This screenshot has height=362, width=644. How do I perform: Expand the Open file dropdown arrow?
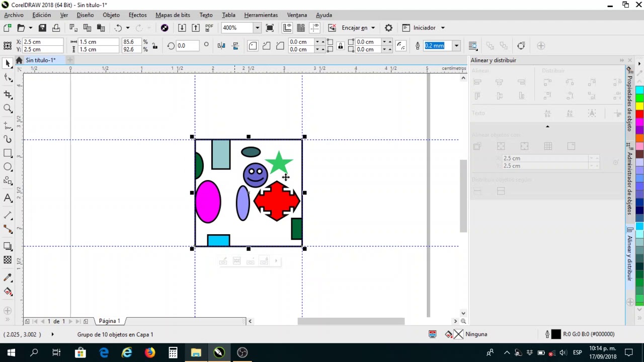tap(30, 28)
